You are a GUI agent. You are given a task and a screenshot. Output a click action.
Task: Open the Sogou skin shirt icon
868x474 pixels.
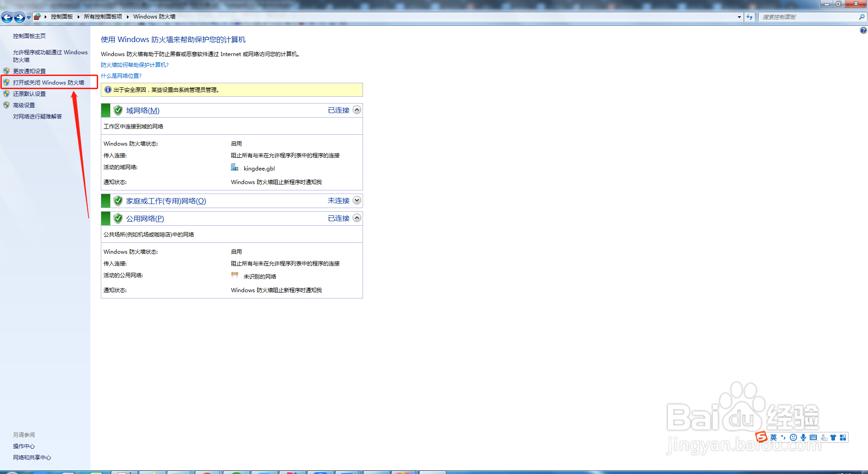(833, 437)
